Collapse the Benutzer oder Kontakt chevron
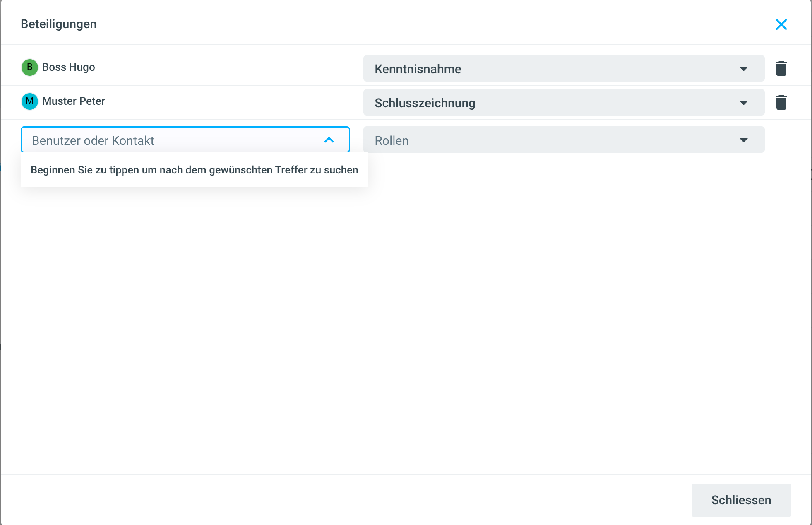 329,140
